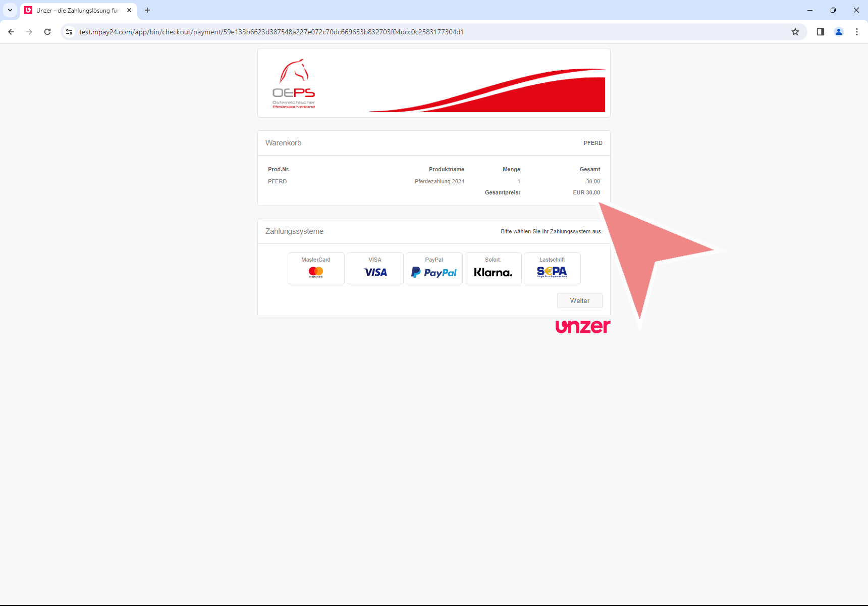
Task: Pick PayPal payment system
Action: (x=434, y=268)
